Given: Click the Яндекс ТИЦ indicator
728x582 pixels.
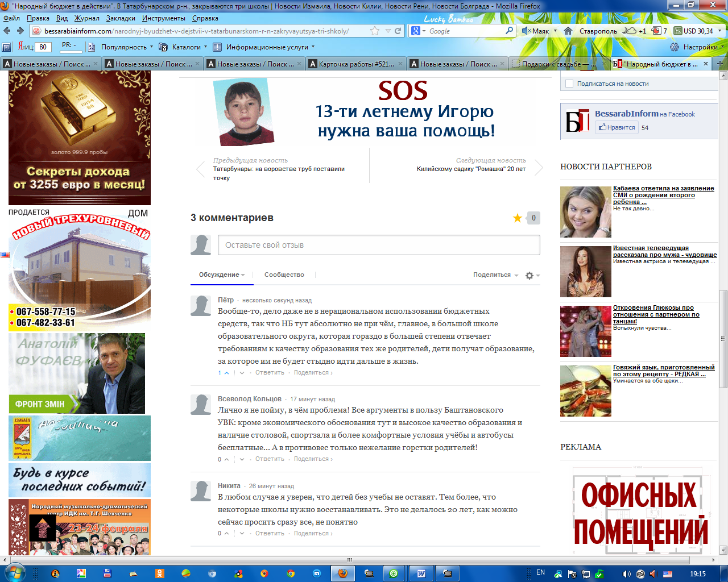Looking at the screenshot, I should (x=35, y=47).
